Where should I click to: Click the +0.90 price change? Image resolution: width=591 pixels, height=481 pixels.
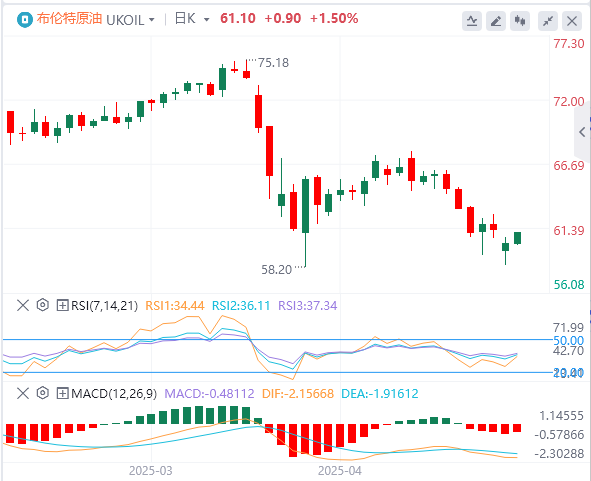click(283, 18)
